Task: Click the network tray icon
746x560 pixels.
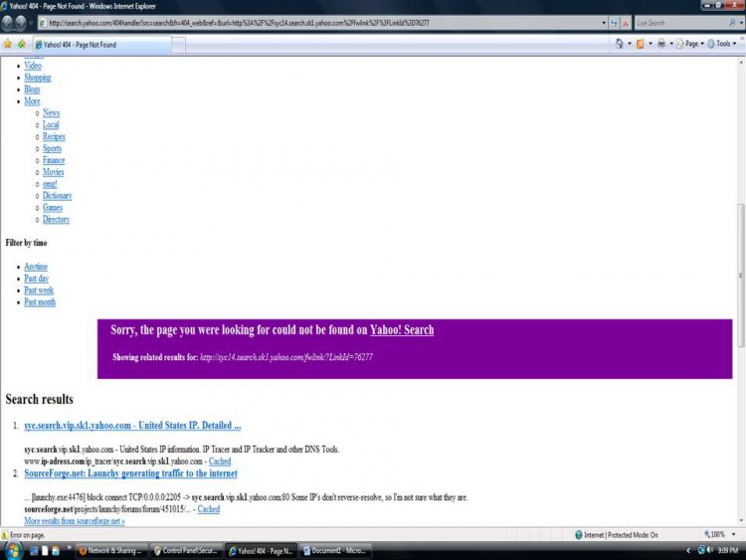Action: click(x=701, y=550)
